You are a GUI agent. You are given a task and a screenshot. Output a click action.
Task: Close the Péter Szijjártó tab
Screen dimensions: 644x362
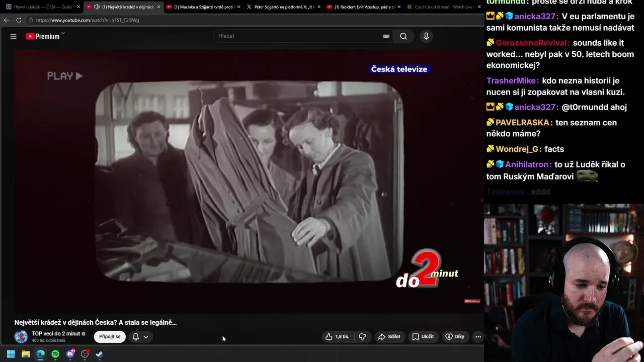[318, 7]
